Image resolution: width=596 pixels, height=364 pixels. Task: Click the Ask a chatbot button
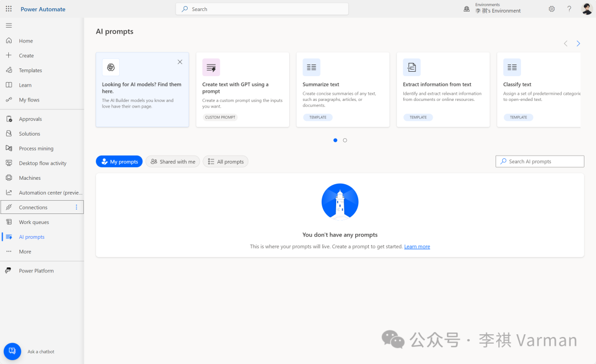coord(12,351)
